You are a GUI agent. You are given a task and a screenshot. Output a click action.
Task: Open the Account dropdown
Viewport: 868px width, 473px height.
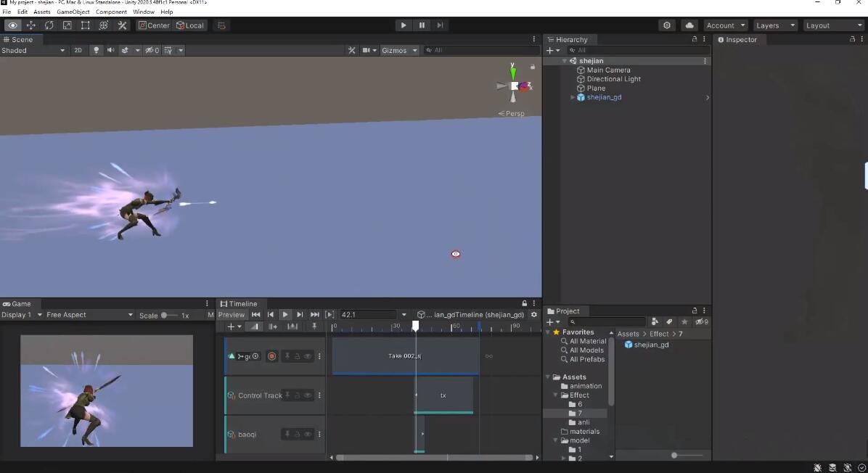click(x=725, y=25)
